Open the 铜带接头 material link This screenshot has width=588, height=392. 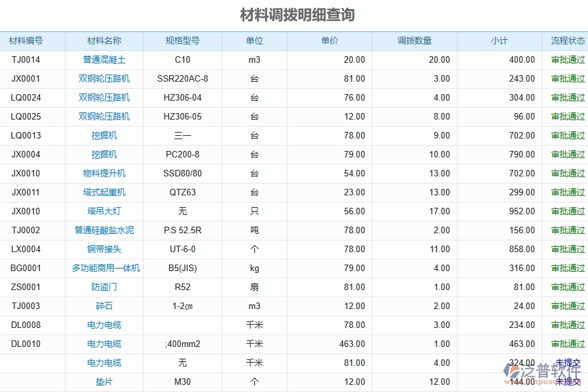click(x=103, y=249)
